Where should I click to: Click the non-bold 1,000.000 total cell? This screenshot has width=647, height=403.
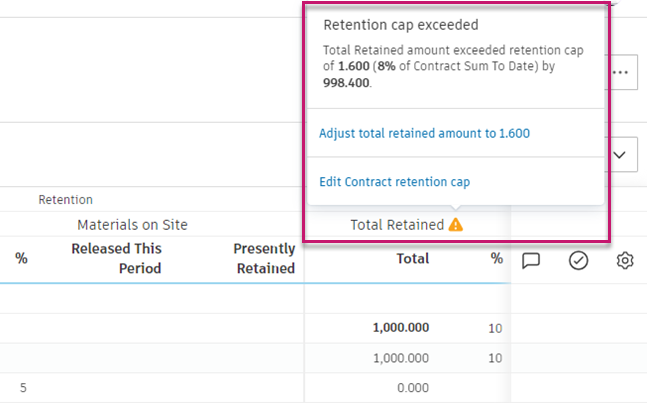400,357
